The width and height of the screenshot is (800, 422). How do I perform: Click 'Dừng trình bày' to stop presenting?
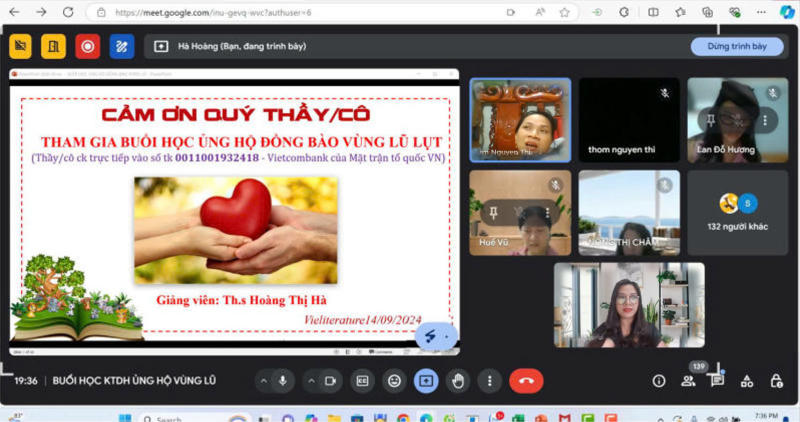(737, 46)
